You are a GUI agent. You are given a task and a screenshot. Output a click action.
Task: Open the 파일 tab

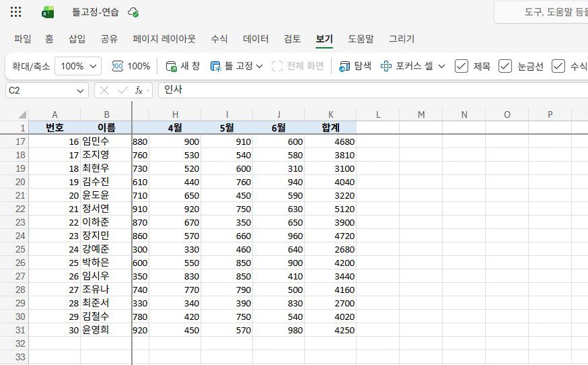coord(22,38)
